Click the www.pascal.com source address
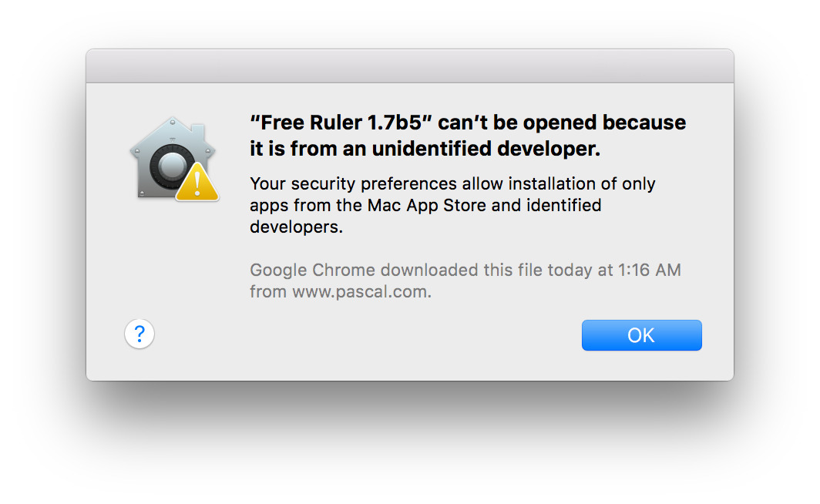This screenshot has width=820, height=504. [x=362, y=292]
